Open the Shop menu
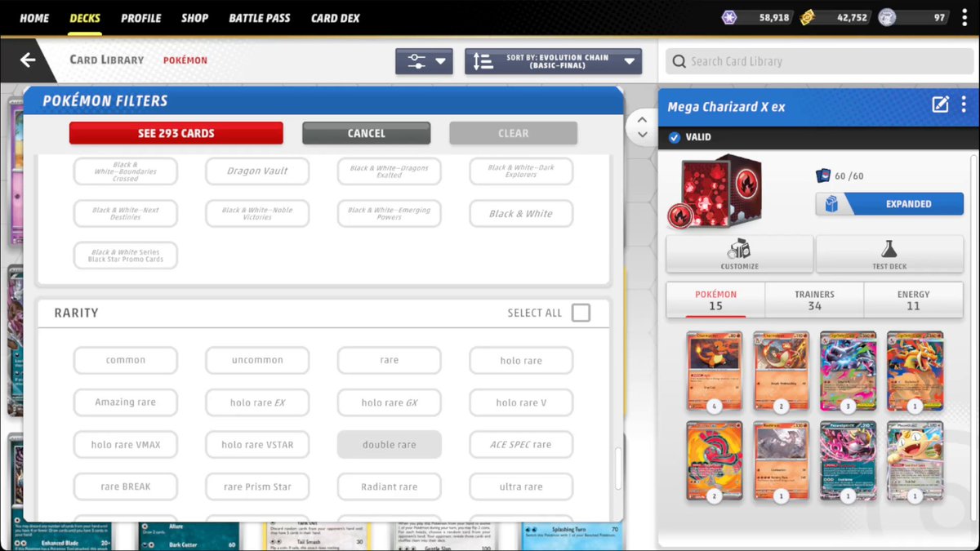The width and height of the screenshot is (980, 551). pos(194,18)
